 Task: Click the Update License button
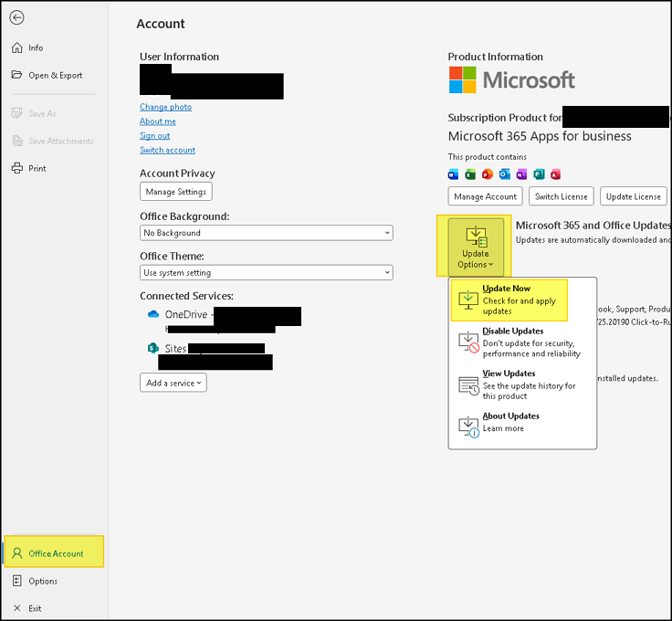(634, 196)
